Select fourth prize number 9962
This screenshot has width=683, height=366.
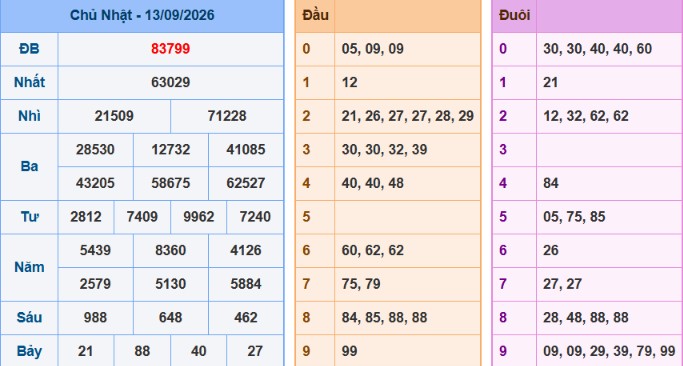click(x=199, y=217)
